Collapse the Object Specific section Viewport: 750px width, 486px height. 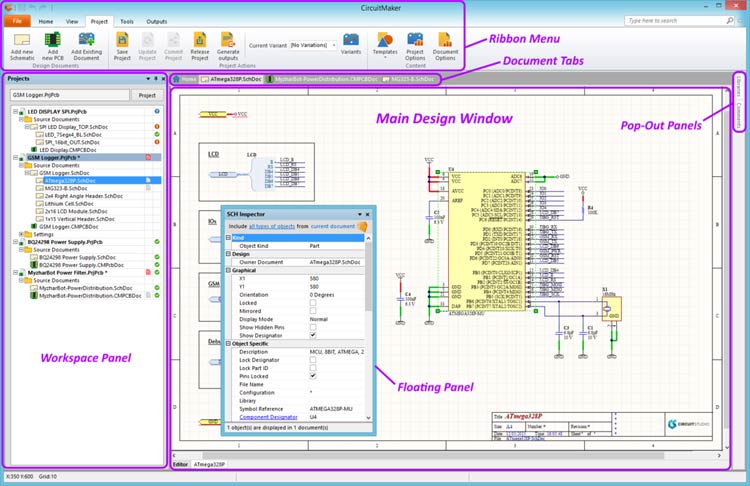pos(229,343)
